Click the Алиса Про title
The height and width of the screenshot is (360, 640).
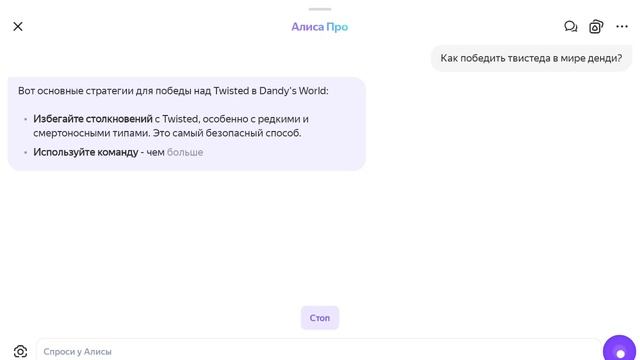pyautogui.click(x=320, y=27)
